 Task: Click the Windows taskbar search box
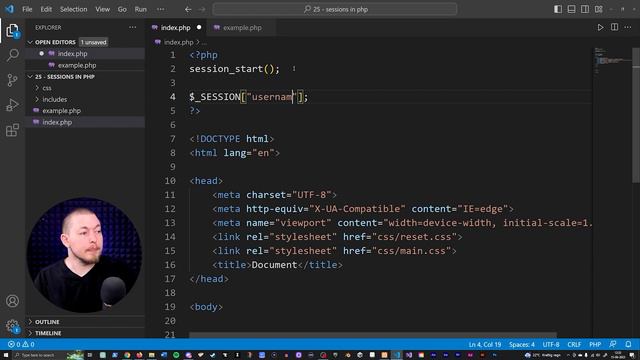(x=39, y=356)
